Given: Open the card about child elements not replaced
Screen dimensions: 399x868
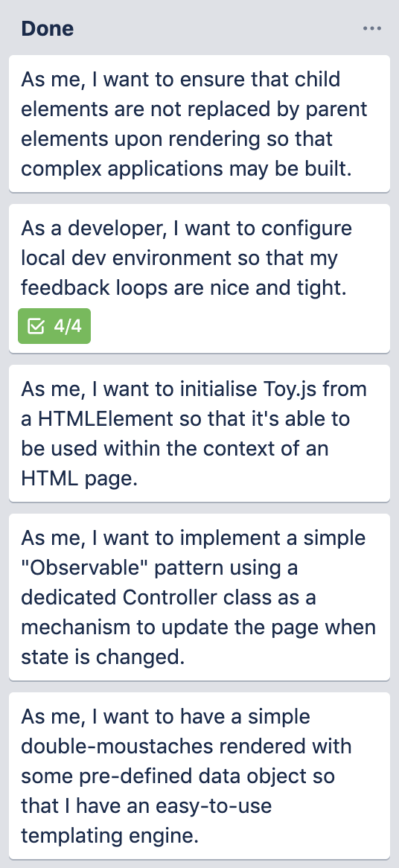Looking at the screenshot, I should [x=199, y=124].
